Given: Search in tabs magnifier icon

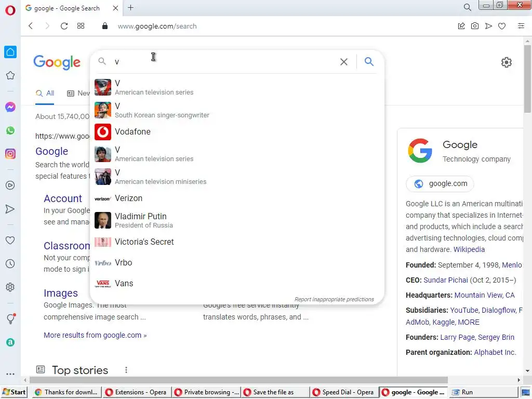Looking at the screenshot, I should tap(467, 7).
